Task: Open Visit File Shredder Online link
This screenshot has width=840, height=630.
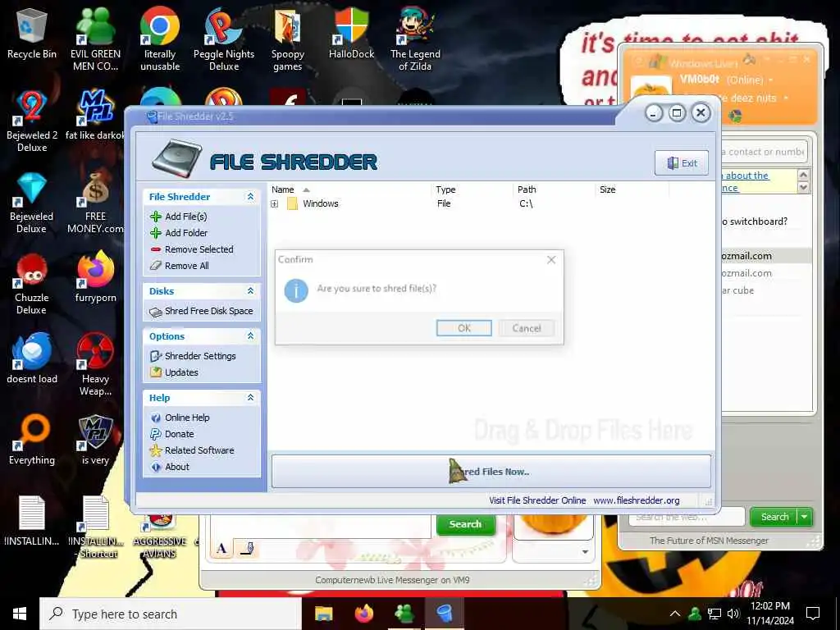Action: 537,500
